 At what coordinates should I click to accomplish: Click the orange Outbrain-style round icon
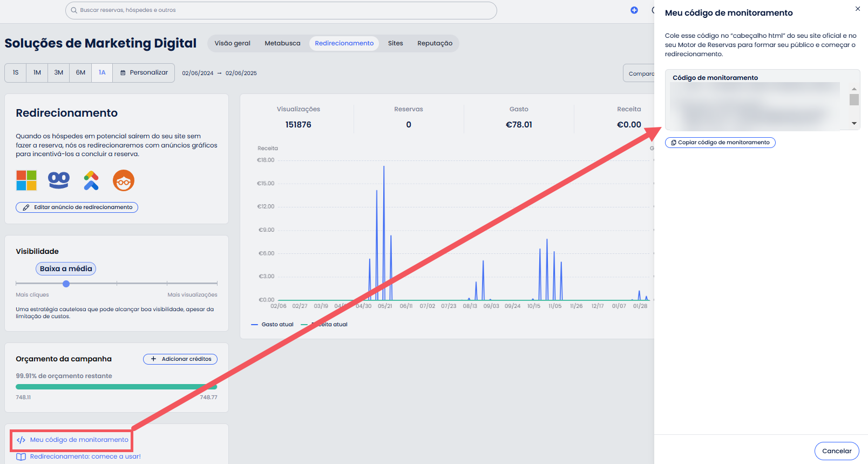click(124, 180)
